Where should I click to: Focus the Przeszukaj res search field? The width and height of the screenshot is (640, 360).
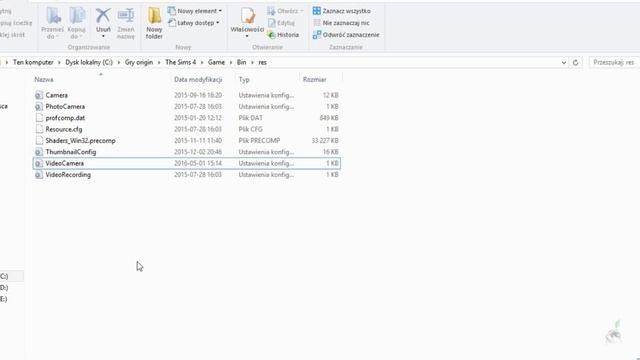pyautogui.click(x=614, y=62)
